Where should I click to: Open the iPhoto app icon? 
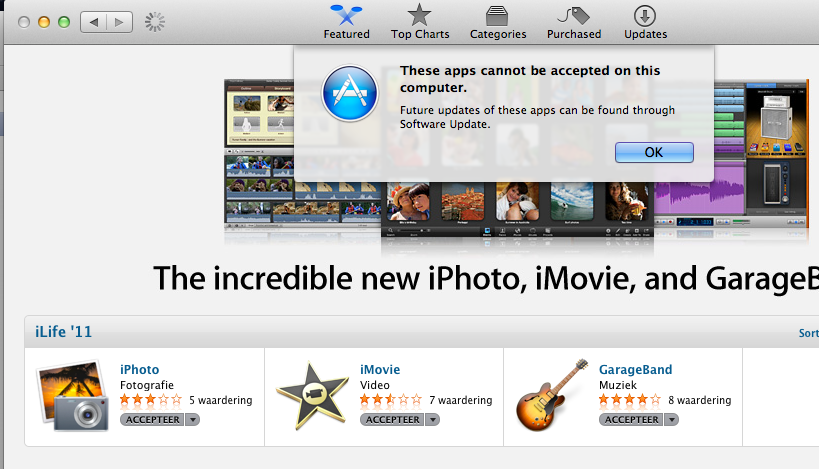point(73,396)
